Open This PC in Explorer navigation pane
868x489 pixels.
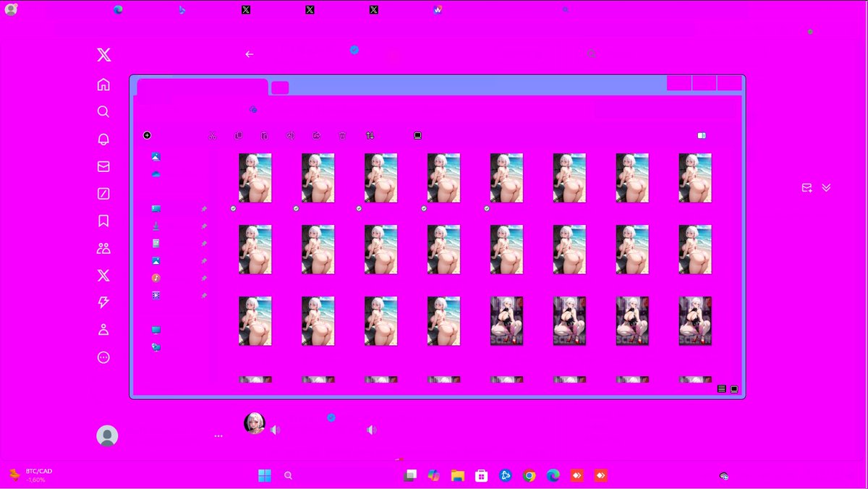[x=156, y=330]
